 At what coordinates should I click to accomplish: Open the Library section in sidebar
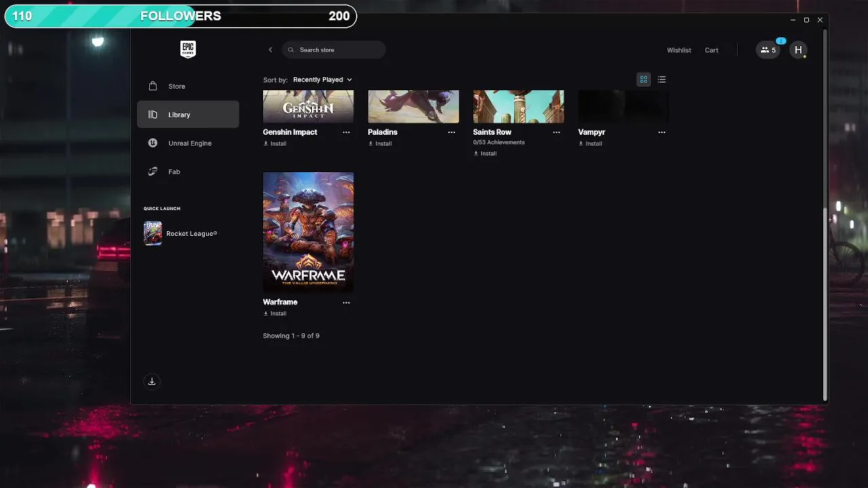coord(188,115)
